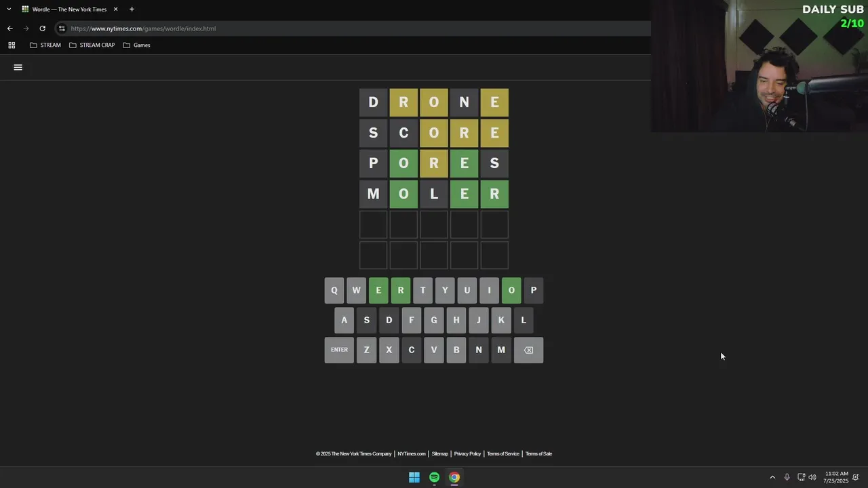The width and height of the screenshot is (868, 488).
Task: Tap the green O keyboard key
Action: click(x=511, y=290)
